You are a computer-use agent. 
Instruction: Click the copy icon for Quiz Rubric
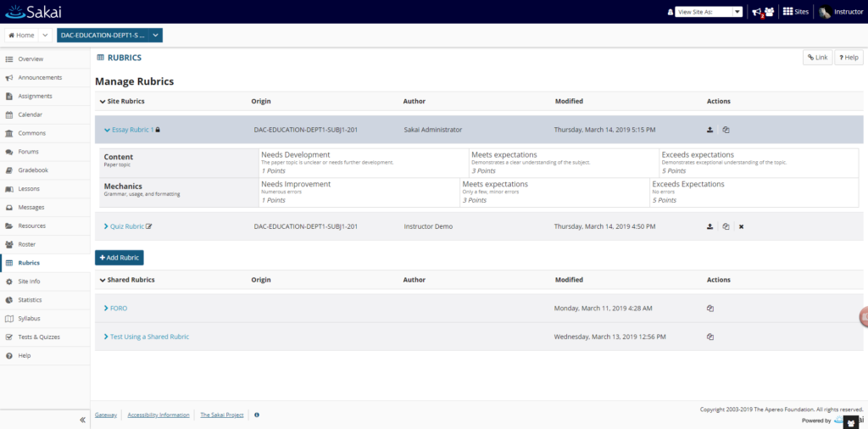click(726, 226)
